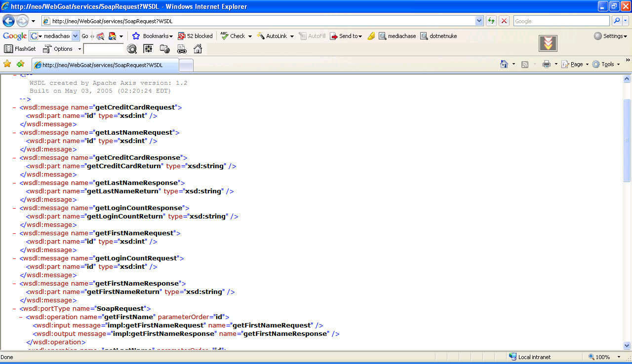The image size is (632, 364).
Task: Collapse the wsdl:portType SoapRequest node
Action: pos(15,309)
